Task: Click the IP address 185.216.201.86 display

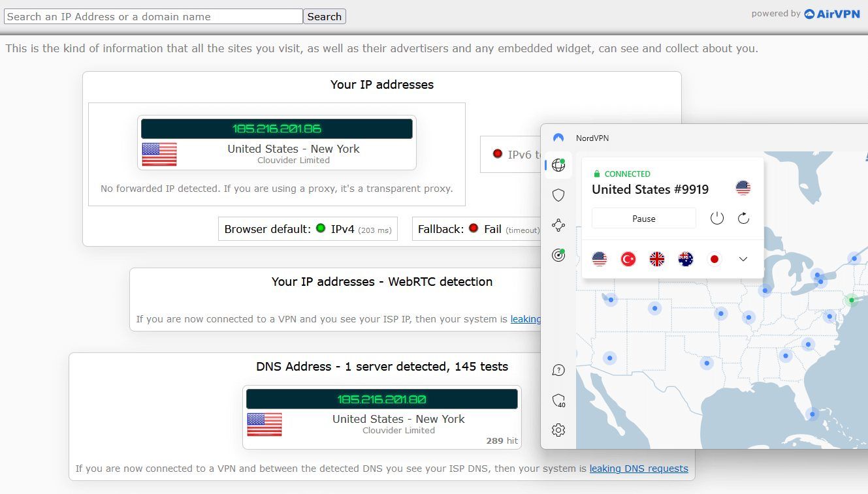Action: click(277, 129)
